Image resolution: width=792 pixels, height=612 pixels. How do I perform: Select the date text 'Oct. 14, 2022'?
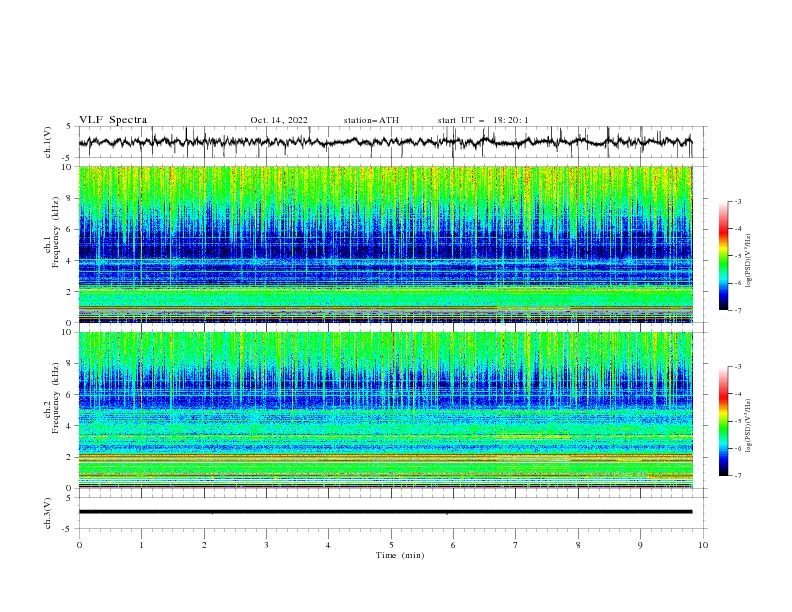coord(279,120)
